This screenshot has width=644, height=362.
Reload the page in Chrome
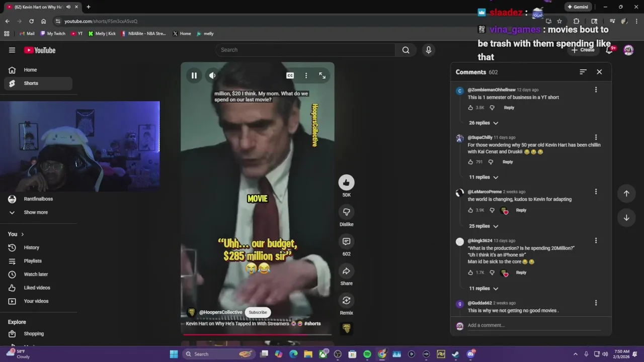click(x=31, y=21)
